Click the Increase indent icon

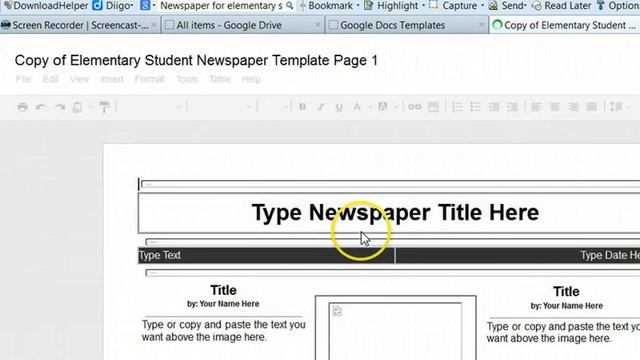pos(512,107)
